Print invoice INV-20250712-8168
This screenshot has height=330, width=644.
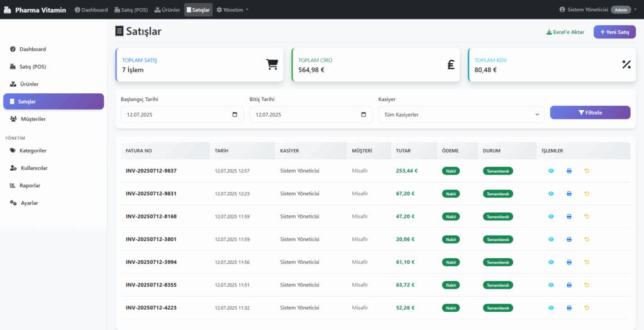569,217
